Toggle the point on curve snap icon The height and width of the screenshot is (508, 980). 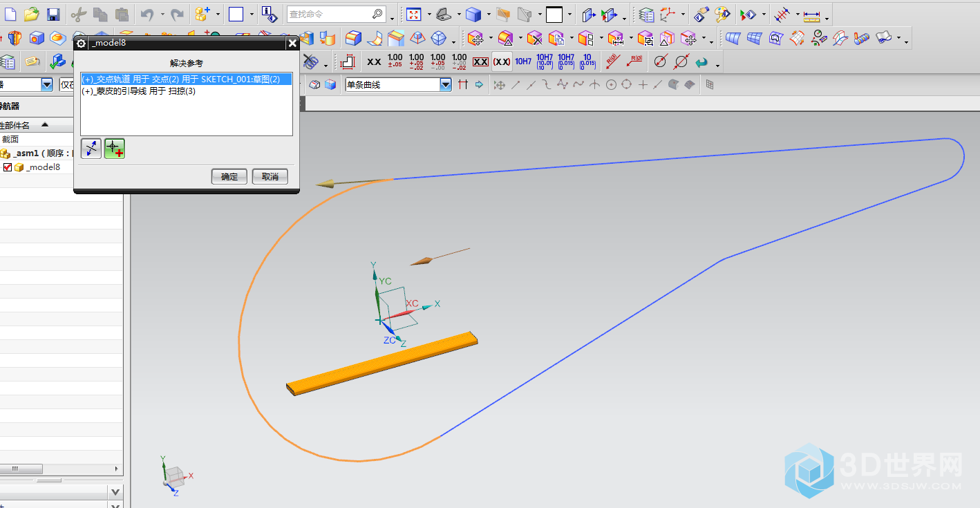[x=658, y=84]
